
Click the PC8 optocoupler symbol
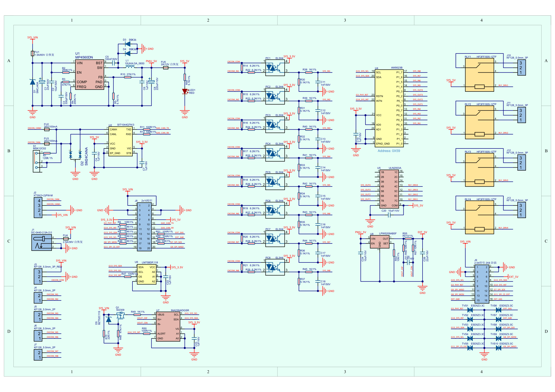[x=275, y=267]
